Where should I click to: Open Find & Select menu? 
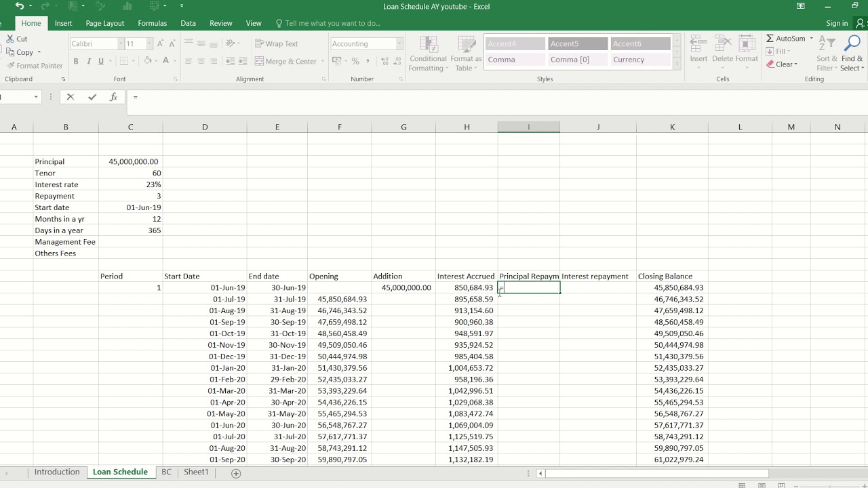click(x=852, y=54)
